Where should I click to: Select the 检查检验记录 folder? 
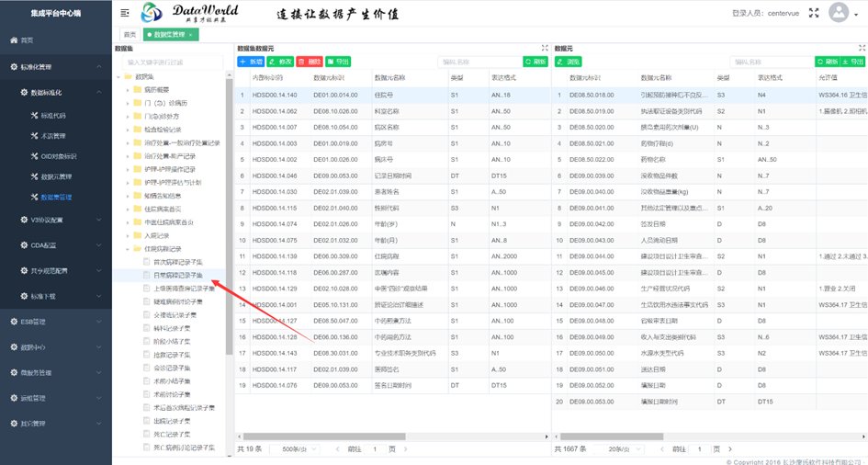point(163,130)
